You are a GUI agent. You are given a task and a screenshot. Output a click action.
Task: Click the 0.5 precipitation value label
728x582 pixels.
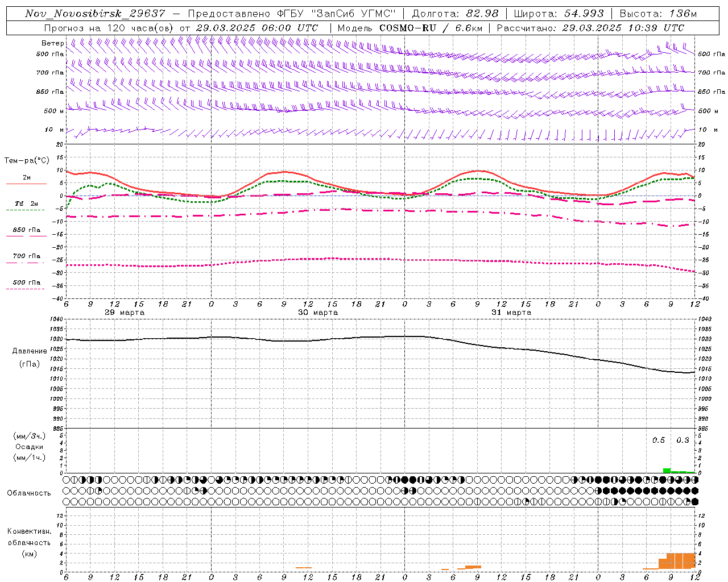tap(659, 440)
